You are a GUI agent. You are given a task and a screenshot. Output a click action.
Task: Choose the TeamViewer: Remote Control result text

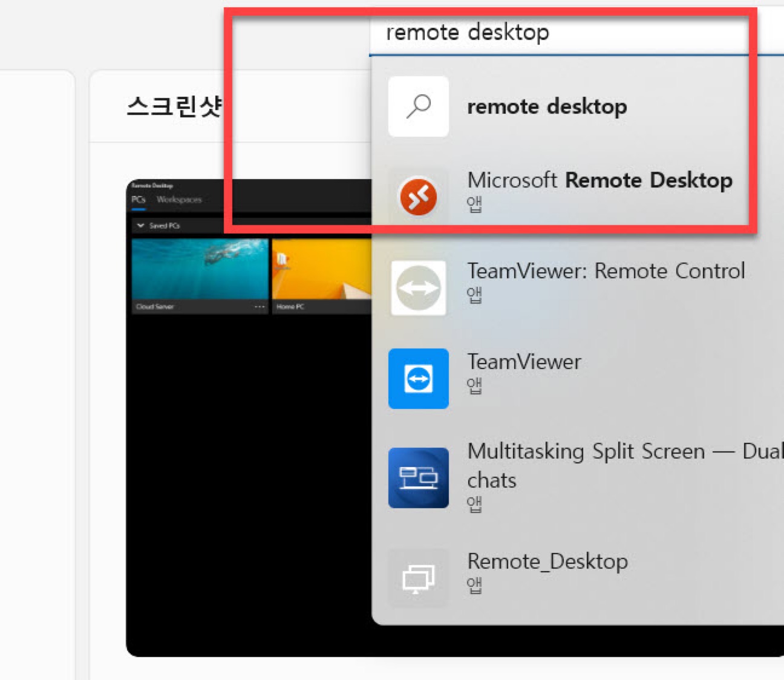(x=606, y=271)
